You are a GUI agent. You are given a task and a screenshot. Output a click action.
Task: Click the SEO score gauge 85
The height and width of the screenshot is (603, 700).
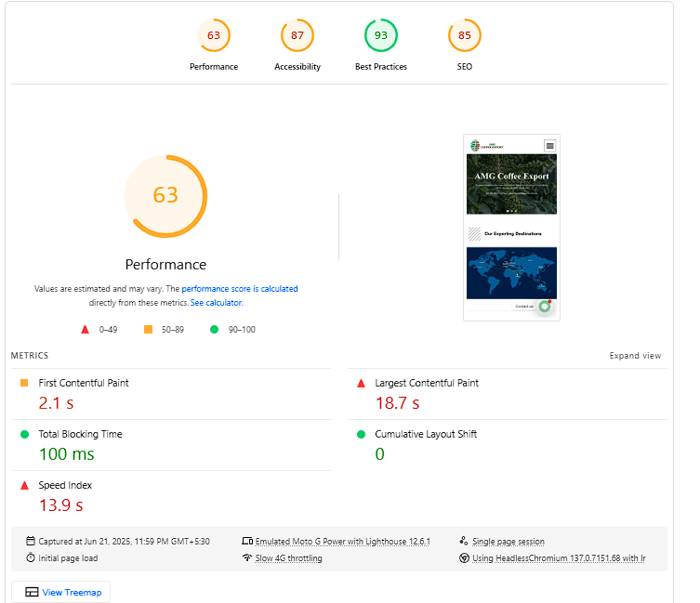tap(464, 35)
